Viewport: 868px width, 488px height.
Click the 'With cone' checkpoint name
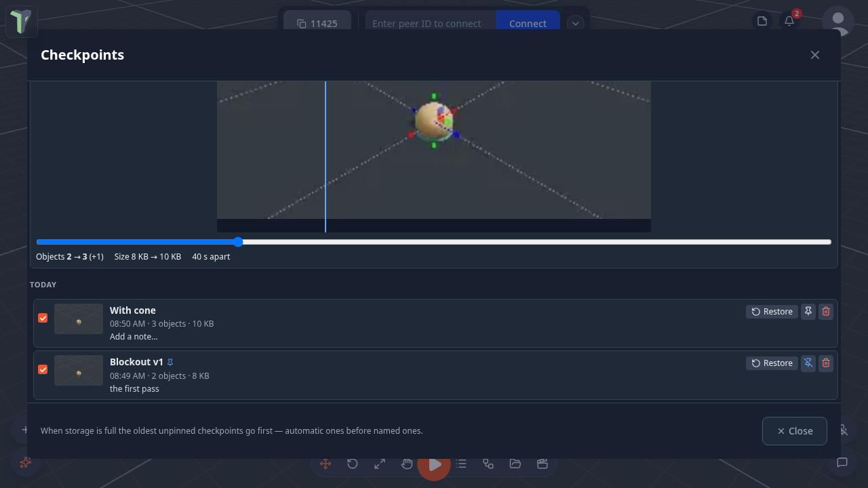click(x=133, y=310)
